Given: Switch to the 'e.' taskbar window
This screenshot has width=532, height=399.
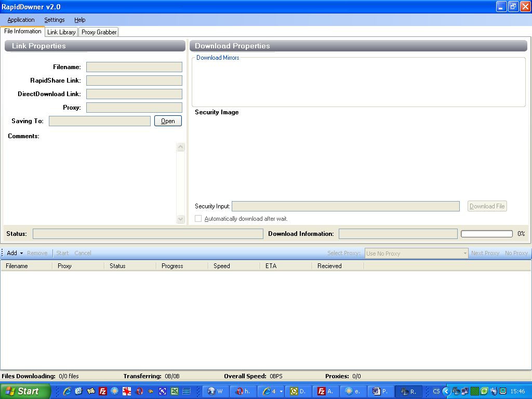Looking at the screenshot, I should click(353, 391).
